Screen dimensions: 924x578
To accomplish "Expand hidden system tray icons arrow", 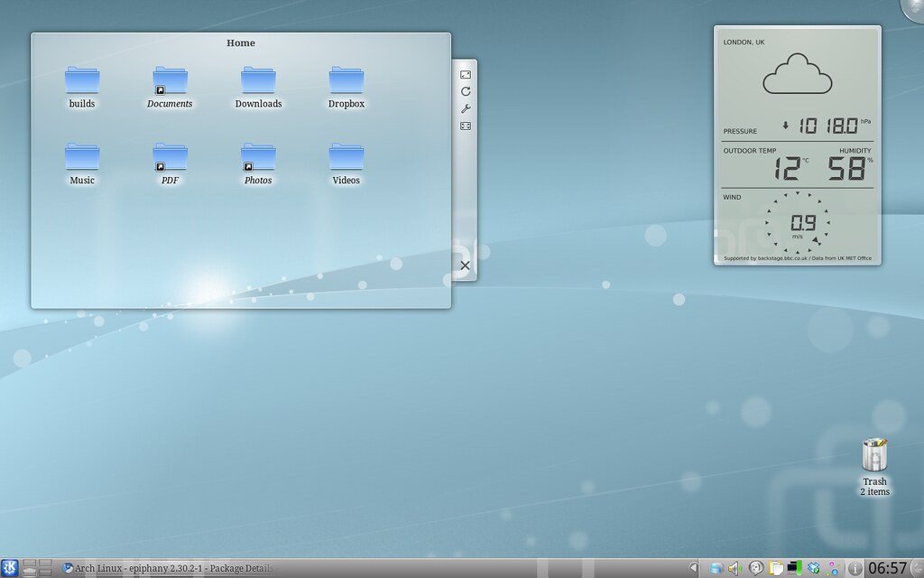I will coord(693,568).
